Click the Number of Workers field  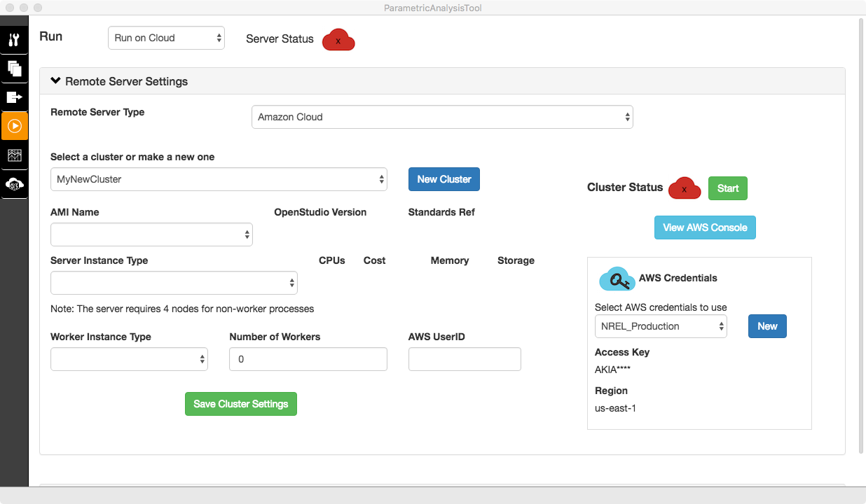(x=308, y=359)
